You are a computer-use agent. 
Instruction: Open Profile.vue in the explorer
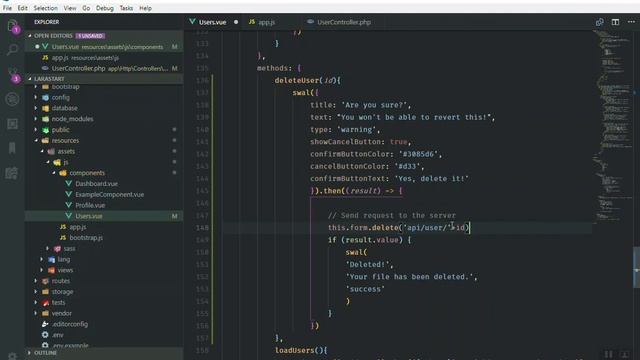(x=90, y=205)
